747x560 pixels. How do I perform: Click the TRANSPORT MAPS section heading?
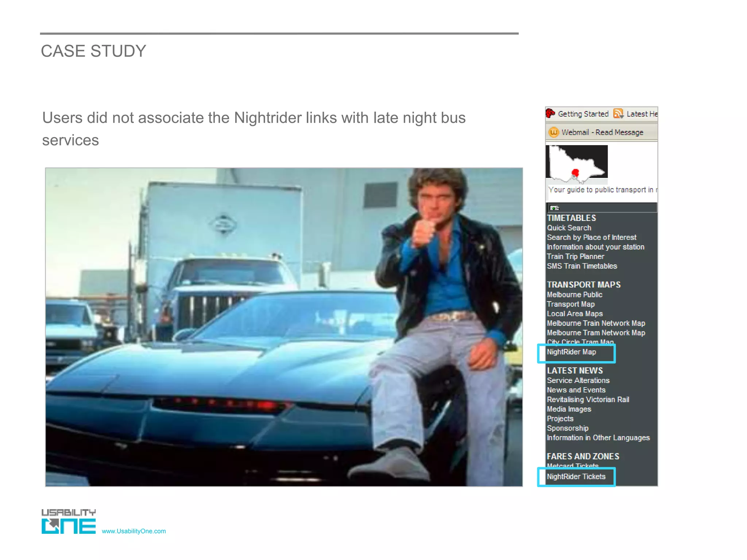584,285
